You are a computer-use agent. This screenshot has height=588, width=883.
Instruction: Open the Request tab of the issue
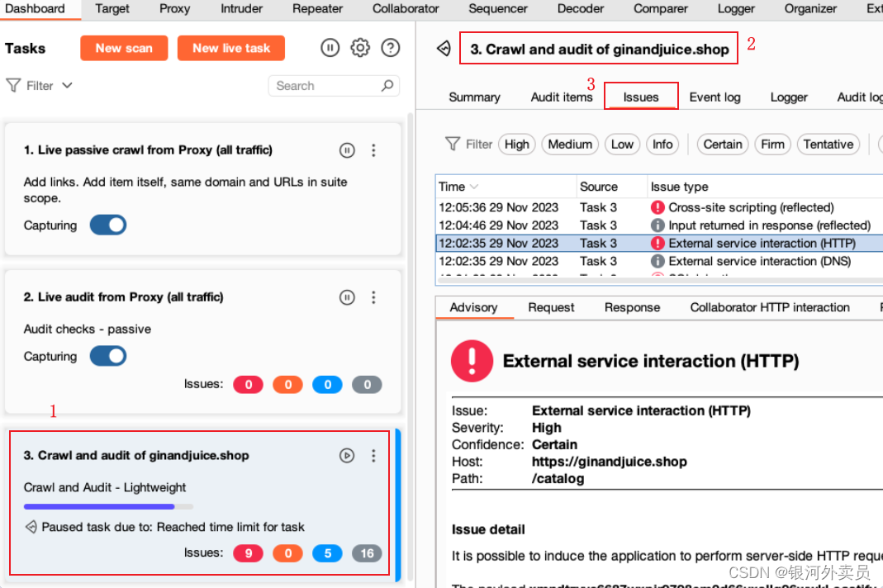click(x=551, y=307)
